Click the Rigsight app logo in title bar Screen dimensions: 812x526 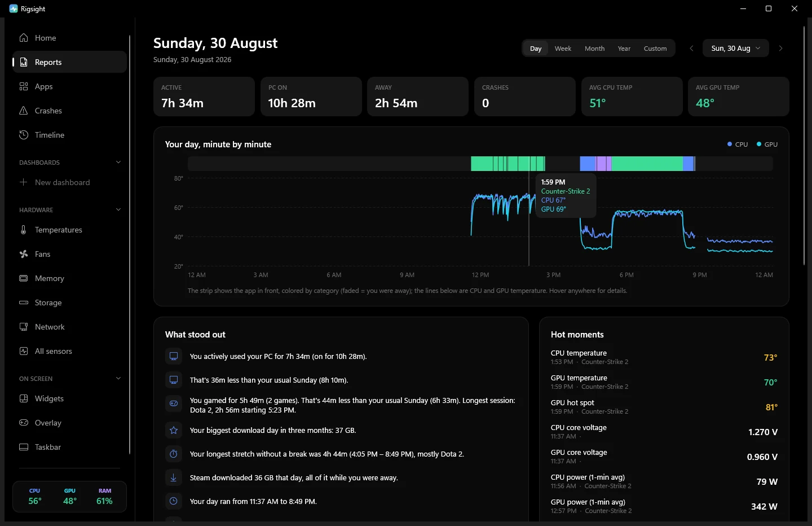point(14,8)
